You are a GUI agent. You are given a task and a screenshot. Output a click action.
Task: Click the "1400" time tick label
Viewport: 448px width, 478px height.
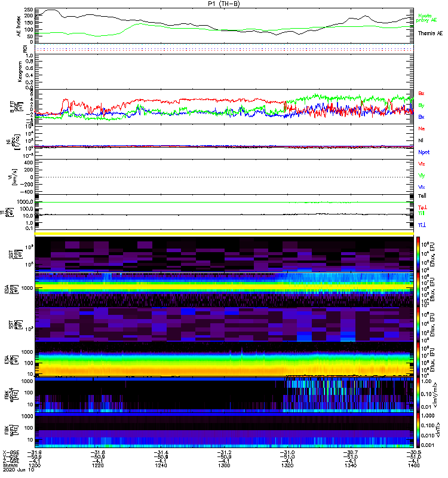click(x=413, y=465)
